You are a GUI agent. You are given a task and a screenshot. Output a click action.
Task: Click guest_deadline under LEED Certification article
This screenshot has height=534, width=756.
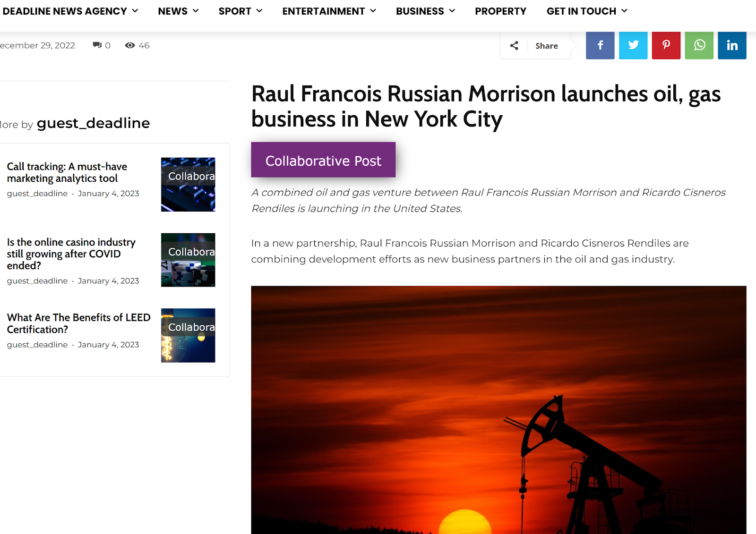[37, 345]
